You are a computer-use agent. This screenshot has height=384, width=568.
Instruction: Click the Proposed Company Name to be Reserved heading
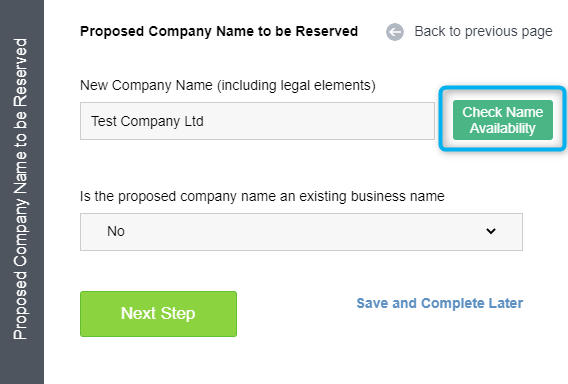click(219, 31)
